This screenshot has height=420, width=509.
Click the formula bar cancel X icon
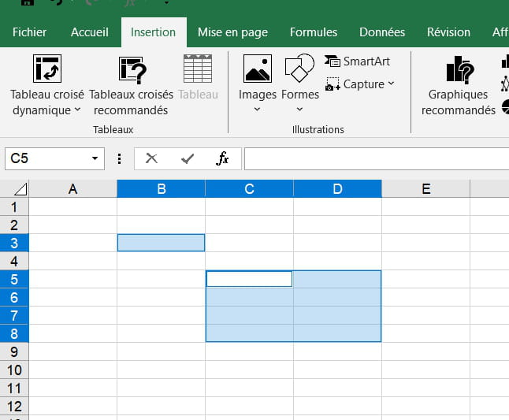click(x=152, y=158)
